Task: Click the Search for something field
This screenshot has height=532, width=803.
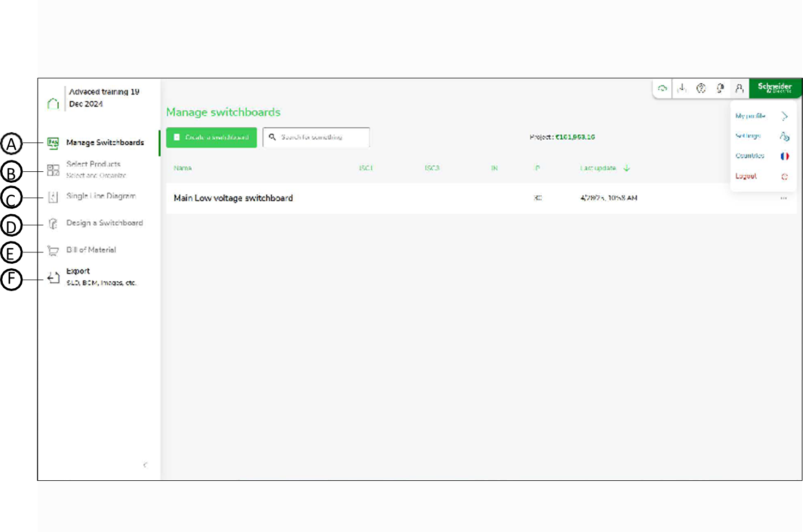Action: 316,137
